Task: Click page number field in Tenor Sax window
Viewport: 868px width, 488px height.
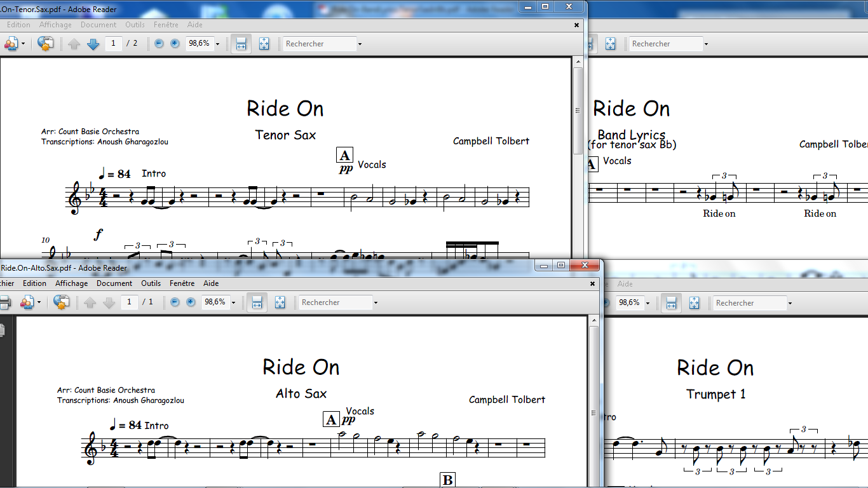Action: [x=114, y=44]
